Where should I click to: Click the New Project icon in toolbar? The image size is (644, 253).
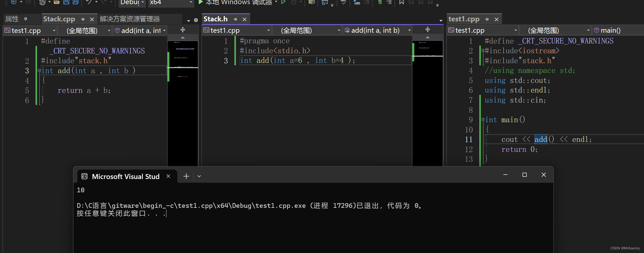(x=42, y=2)
